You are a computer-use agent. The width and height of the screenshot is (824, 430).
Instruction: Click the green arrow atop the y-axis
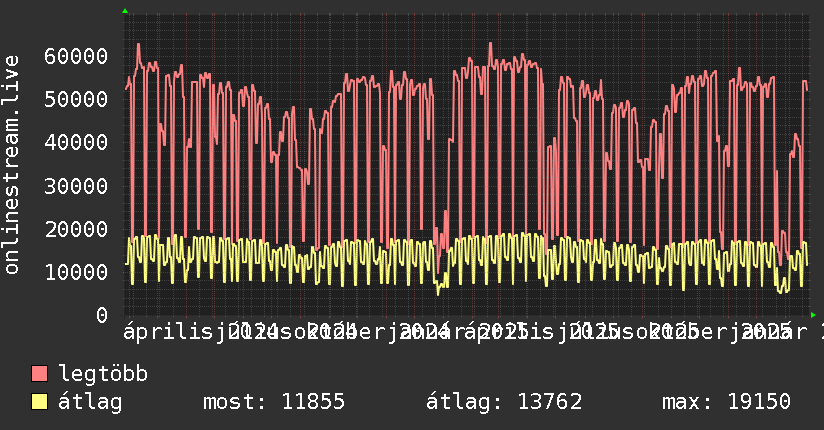(x=125, y=11)
